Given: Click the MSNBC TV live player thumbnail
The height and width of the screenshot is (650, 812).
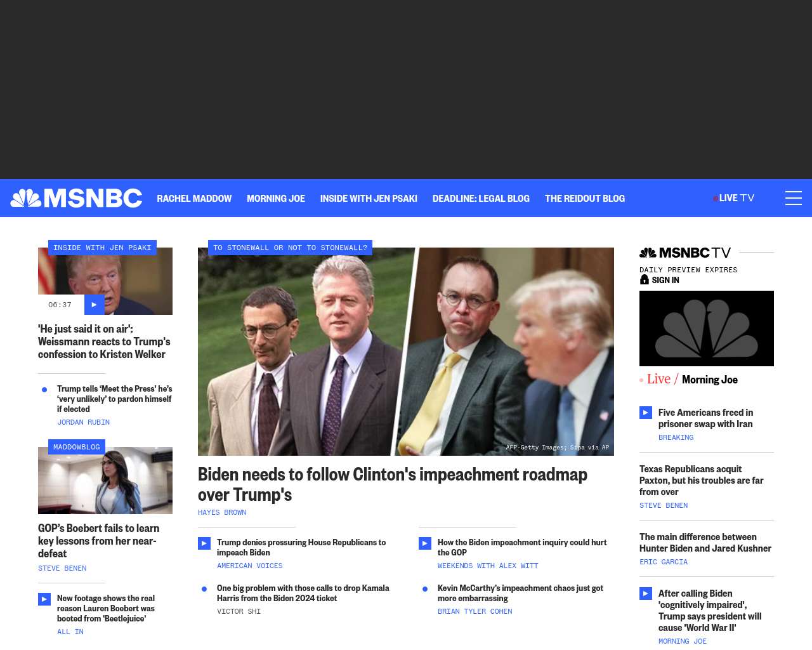Looking at the screenshot, I should click(707, 328).
